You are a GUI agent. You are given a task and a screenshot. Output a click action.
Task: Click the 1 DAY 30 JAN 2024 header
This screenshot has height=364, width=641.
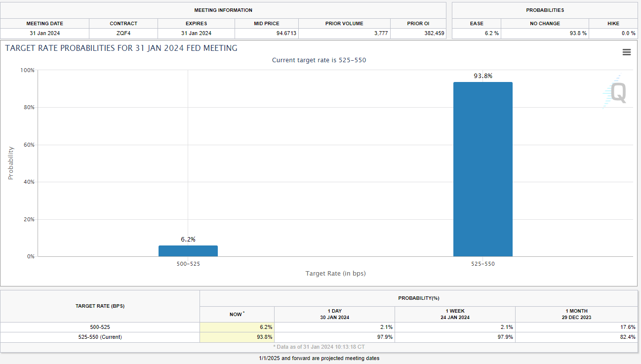tap(334, 314)
